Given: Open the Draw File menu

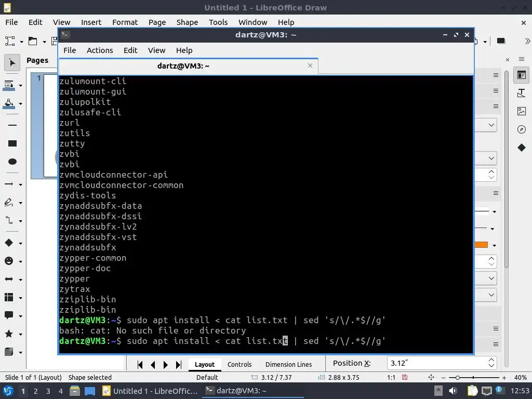Looking at the screenshot, I should (11, 22).
